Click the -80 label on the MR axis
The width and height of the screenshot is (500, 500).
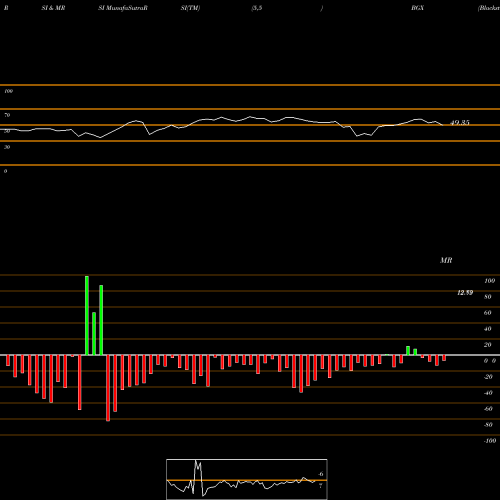[488, 425]
